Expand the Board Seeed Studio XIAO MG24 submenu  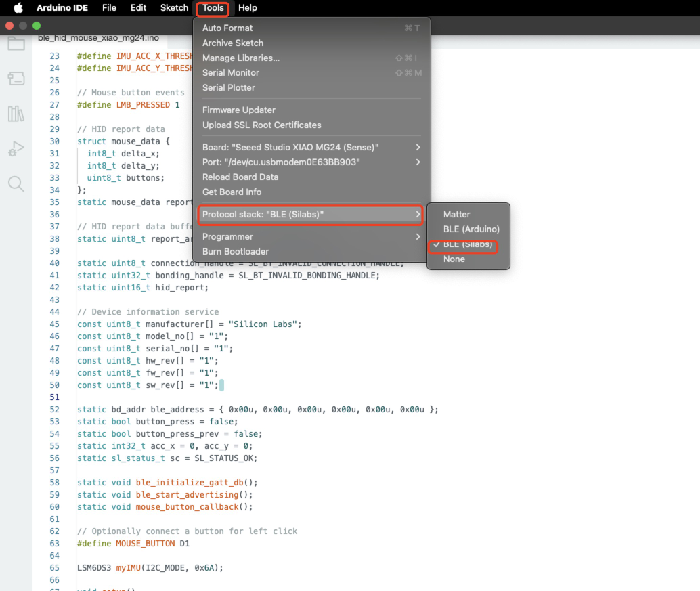point(311,148)
